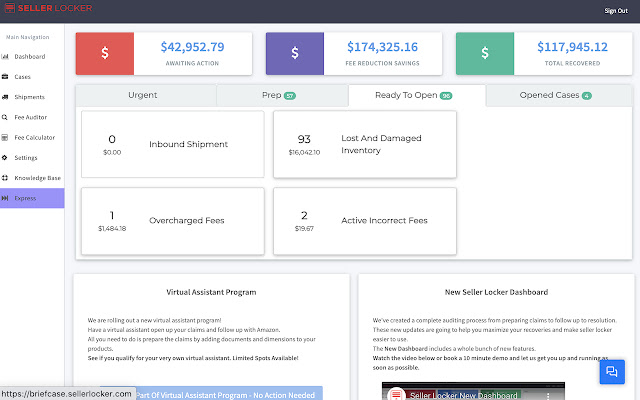Switch to the Opened Cases tab
Image resolution: width=640 pixels, height=400 pixels.
coord(559,96)
